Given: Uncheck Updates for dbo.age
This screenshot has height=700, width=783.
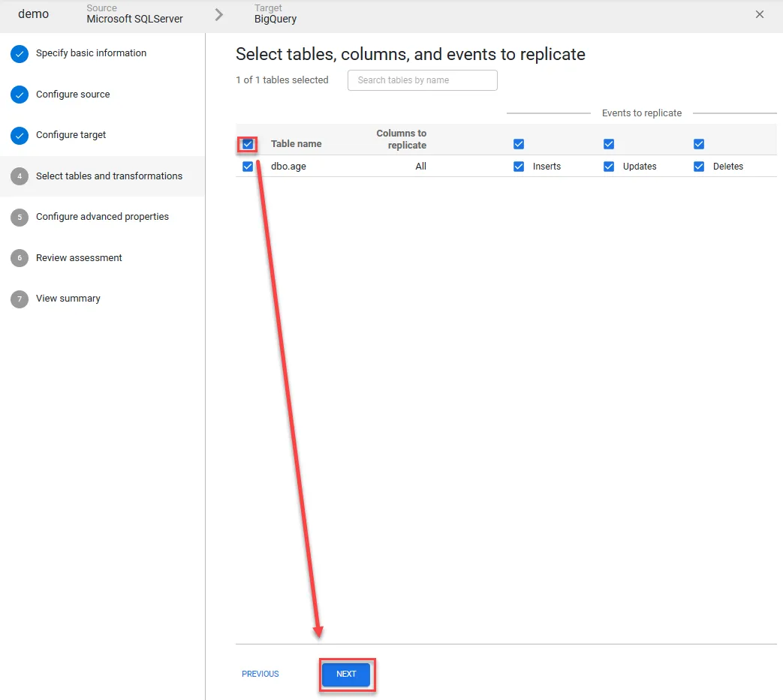Looking at the screenshot, I should (609, 167).
